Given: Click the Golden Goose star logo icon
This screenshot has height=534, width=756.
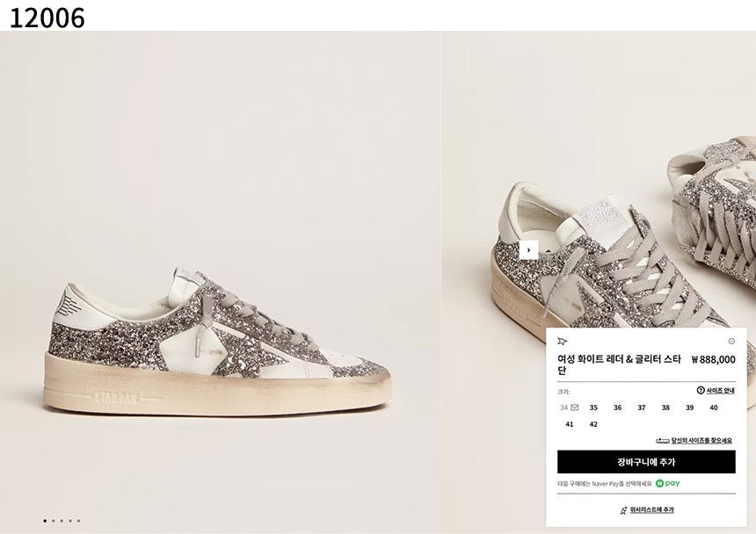Looking at the screenshot, I should tap(563, 341).
